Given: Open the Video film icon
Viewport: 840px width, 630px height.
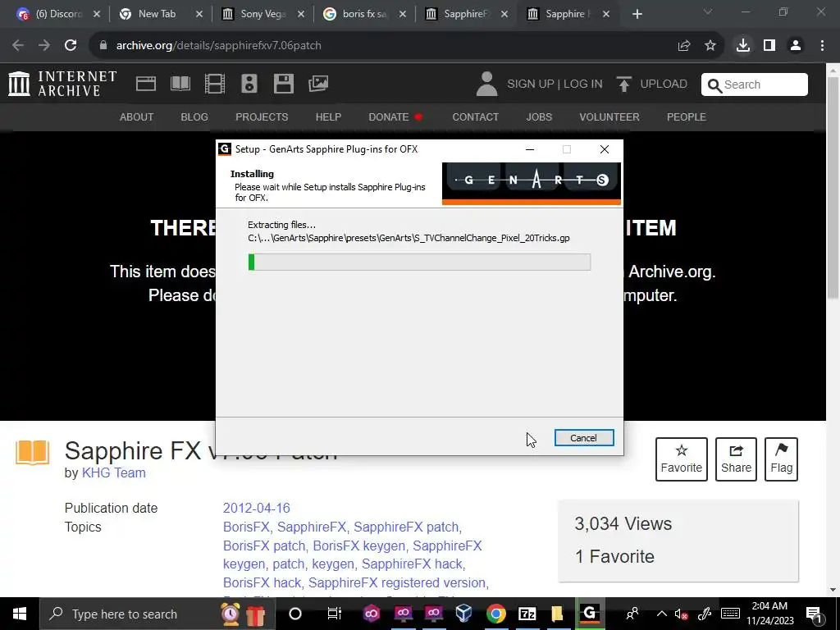Looking at the screenshot, I should coord(215,84).
